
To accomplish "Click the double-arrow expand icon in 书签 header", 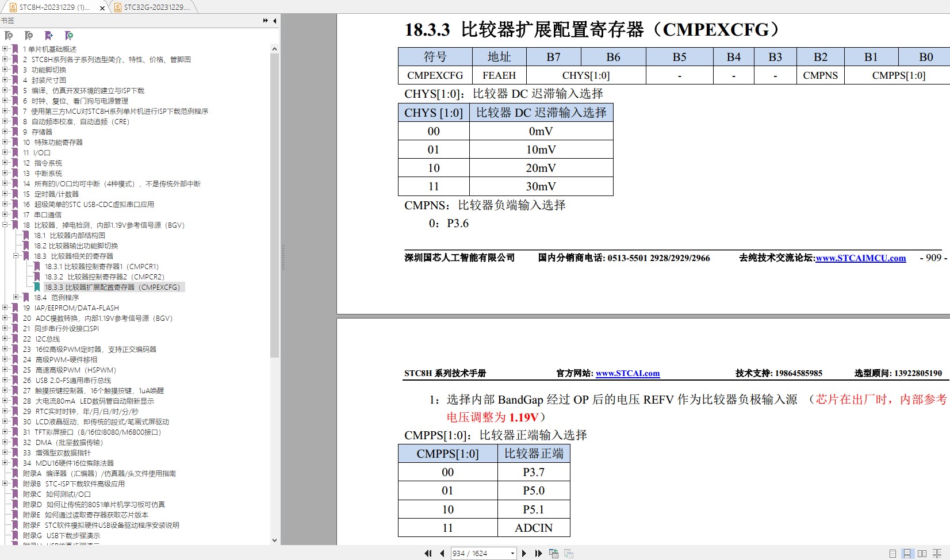I will point(265,21).
